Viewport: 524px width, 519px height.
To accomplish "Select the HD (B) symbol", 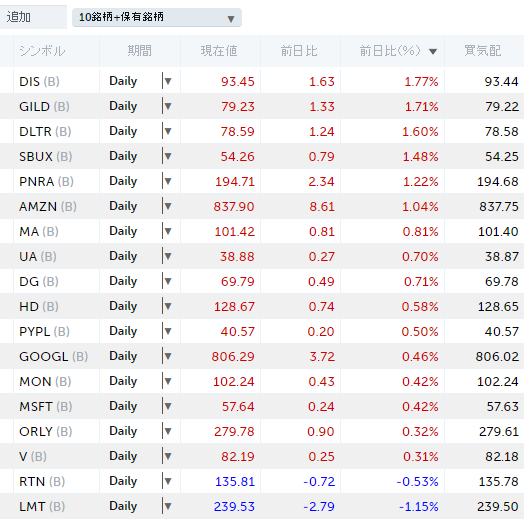I will point(39,306).
